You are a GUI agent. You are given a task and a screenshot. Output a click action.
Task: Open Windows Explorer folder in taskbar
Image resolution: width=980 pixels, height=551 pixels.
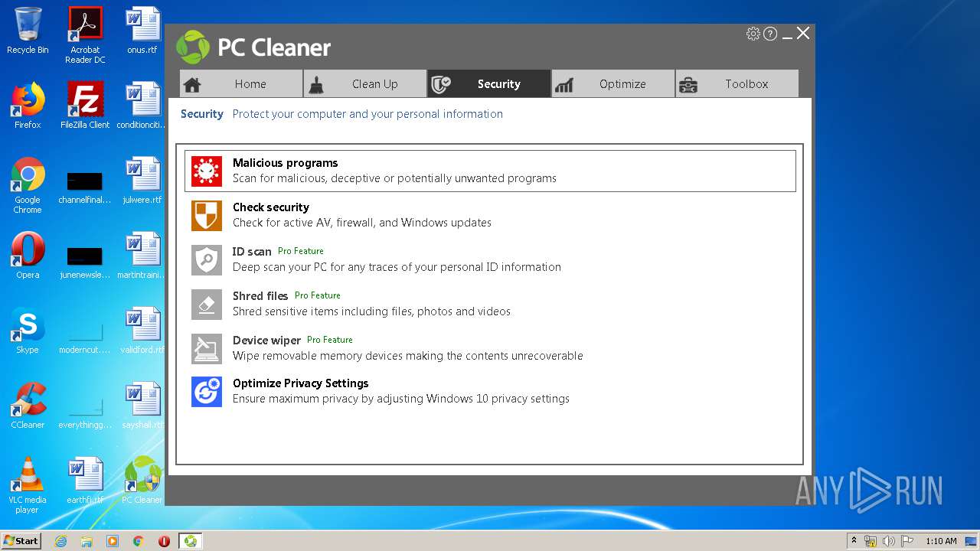tap(87, 541)
